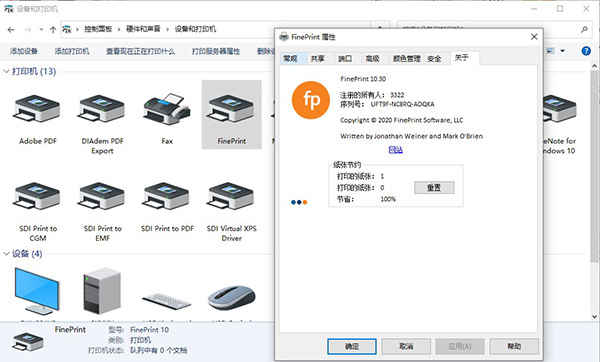Switch to the 端口 tab
This screenshot has height=362, width=600.
[x=345, y=59]
